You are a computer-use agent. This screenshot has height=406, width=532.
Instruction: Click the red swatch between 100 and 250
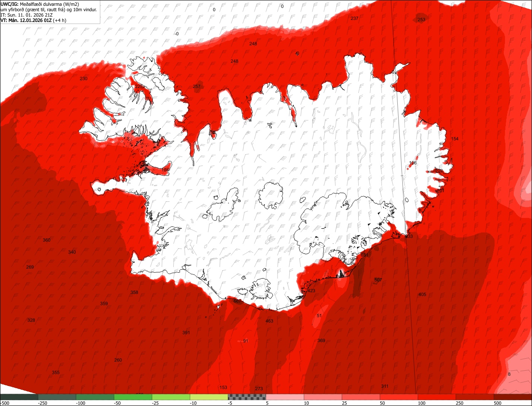tap(437, 397)
